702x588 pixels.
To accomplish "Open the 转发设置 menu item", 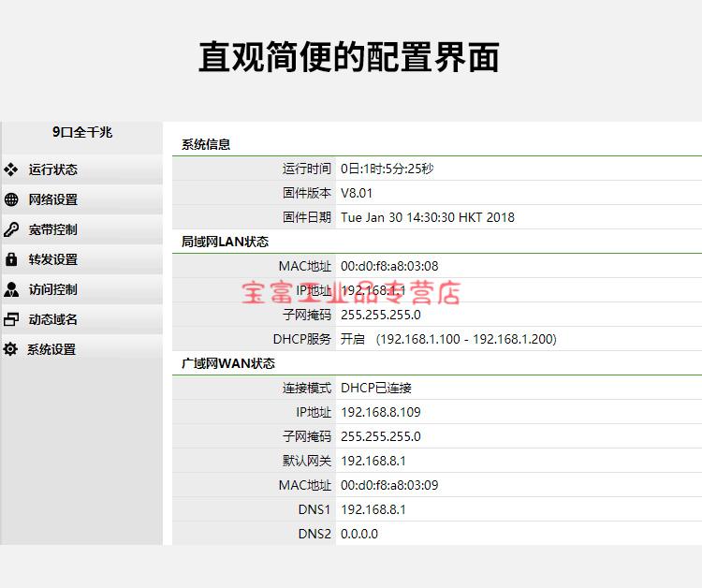I will pos(81,259).
